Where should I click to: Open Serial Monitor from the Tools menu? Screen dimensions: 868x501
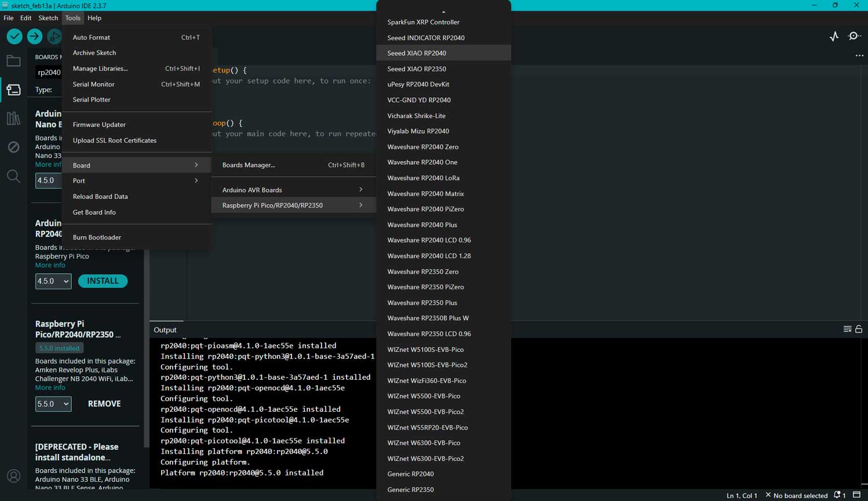[x=136, y=84]
